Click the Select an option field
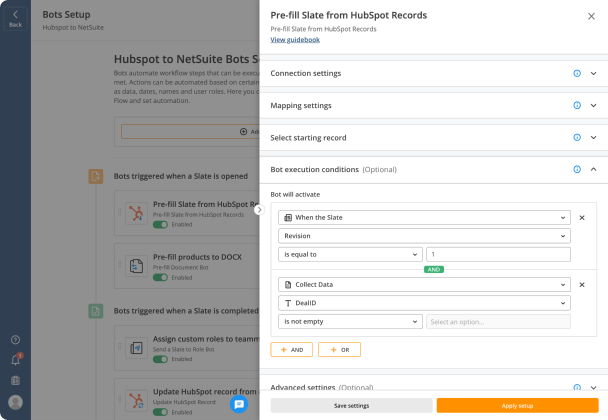The height and width of the screenshot is (420, 608). pos(498,321)
